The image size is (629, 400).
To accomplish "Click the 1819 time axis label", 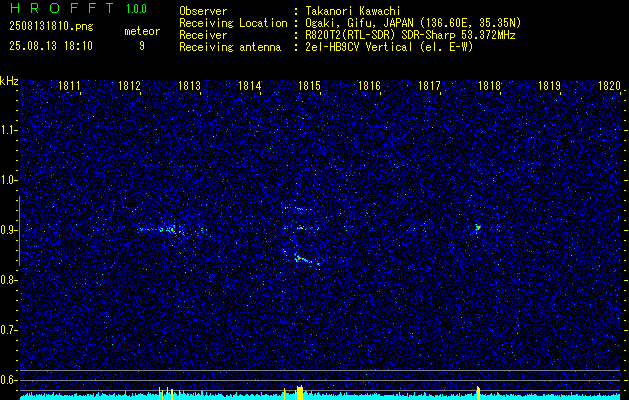I will (549, 86).
